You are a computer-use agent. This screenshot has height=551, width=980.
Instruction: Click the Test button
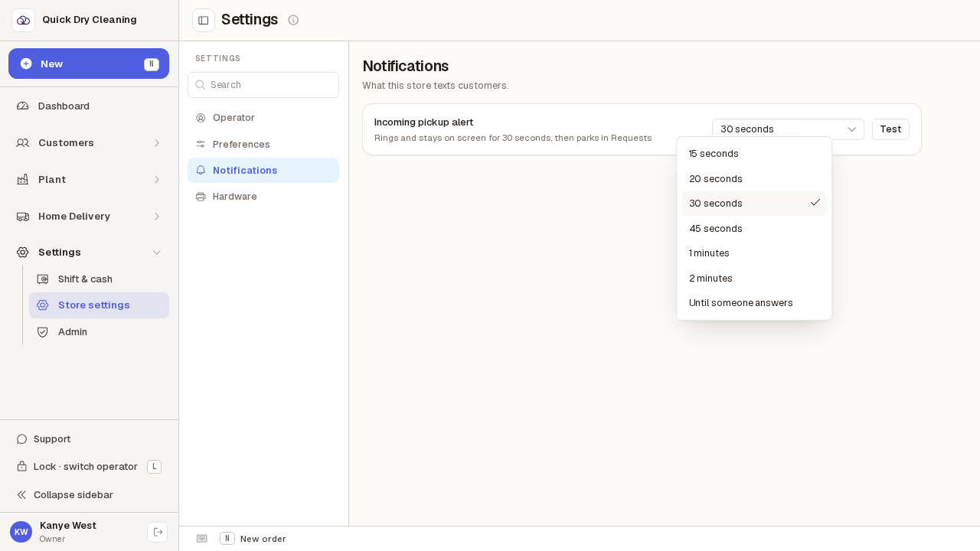tap(890, 129)
